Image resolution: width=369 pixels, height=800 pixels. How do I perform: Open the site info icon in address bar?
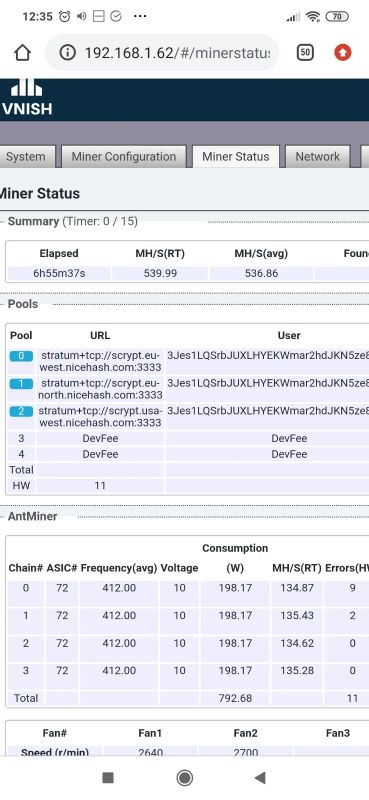tap(67, 53)
